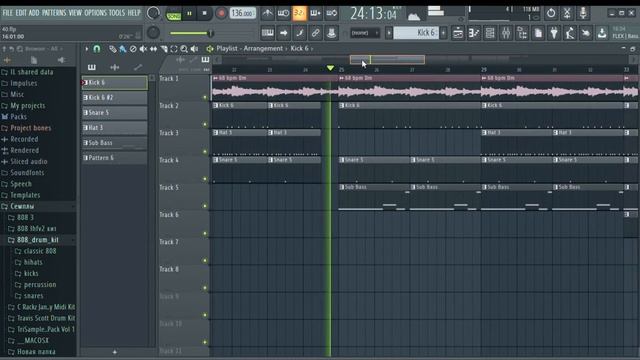Click the master pitch knob

point(153,33)
